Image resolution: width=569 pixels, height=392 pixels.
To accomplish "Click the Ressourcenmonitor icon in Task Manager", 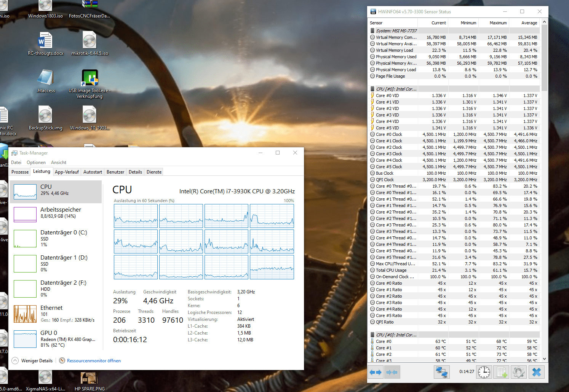I will click(62, 360).
